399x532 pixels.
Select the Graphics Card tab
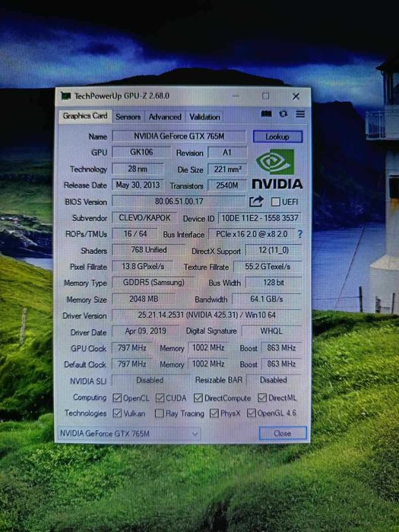pos(85,116)
